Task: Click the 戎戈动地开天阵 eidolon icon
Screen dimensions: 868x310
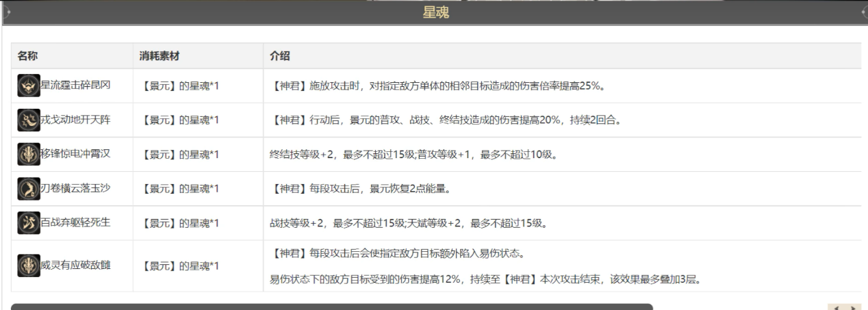Action: pos(28,120)
